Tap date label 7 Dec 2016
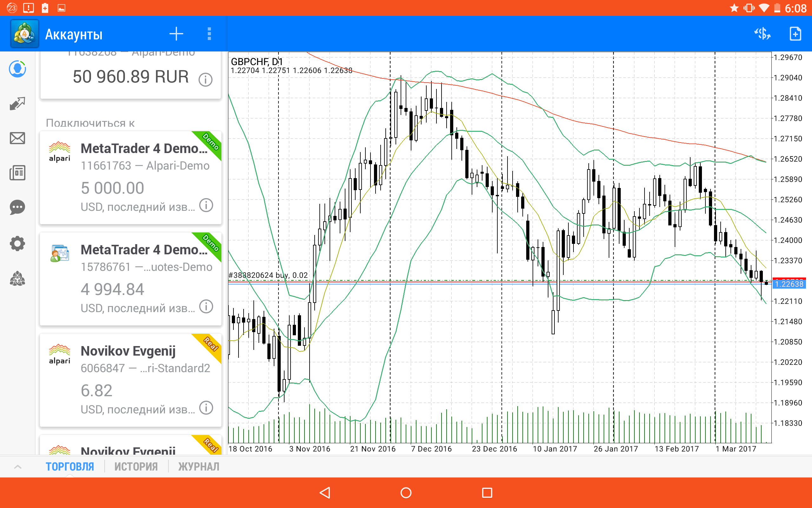This screenshot has width=812, height=508. coord(431,449)
